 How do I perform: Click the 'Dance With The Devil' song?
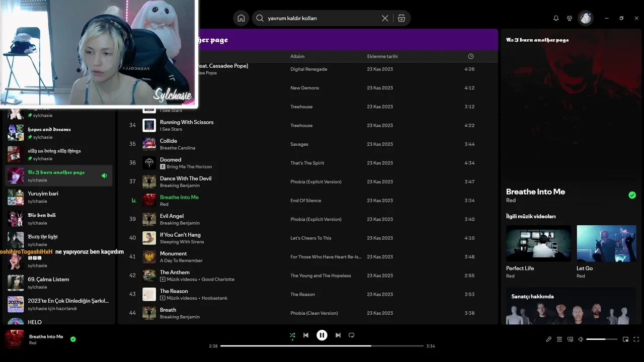point(186,178)
